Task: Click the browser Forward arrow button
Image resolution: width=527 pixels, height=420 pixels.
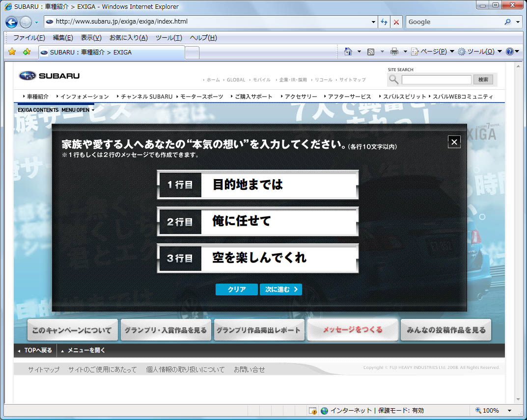Action: (x=26, y=22)
